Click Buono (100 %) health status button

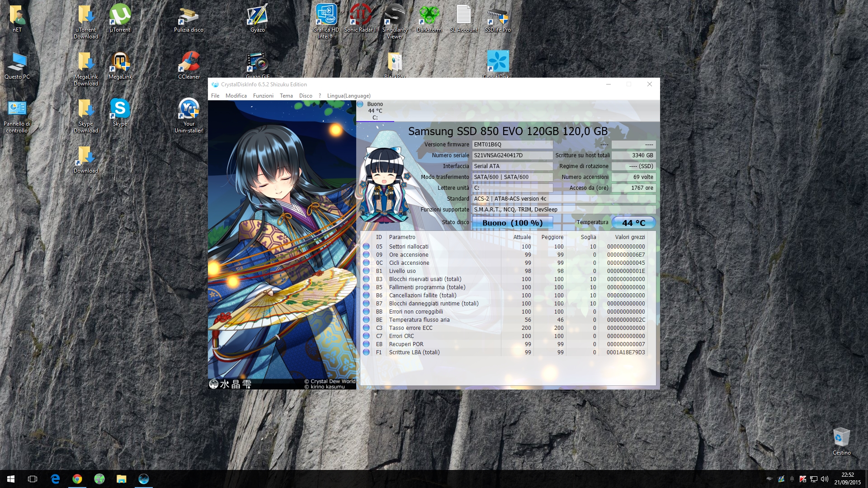pos(512,223)
